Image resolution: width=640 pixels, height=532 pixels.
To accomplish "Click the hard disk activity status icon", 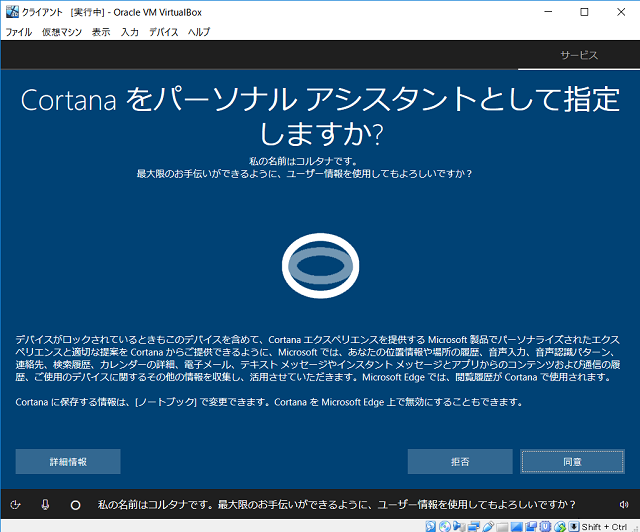I will pos(430,526).
